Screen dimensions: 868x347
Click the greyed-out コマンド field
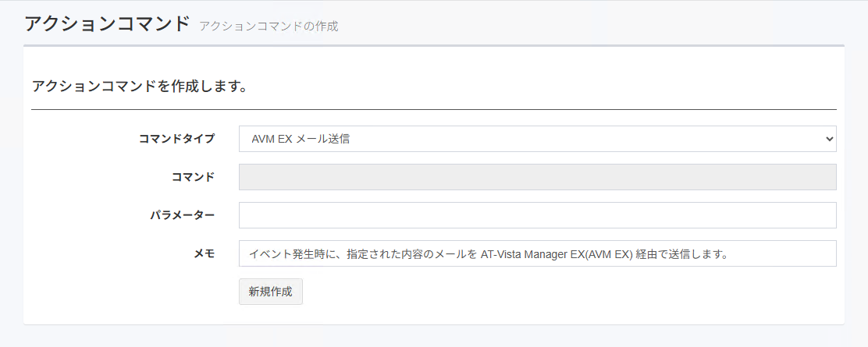tap(537, 177)
